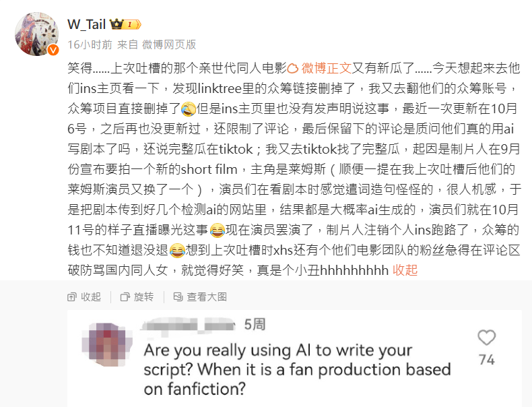
Task: Click the 收起 image collapse icon
Action: [x=71, y=297]
